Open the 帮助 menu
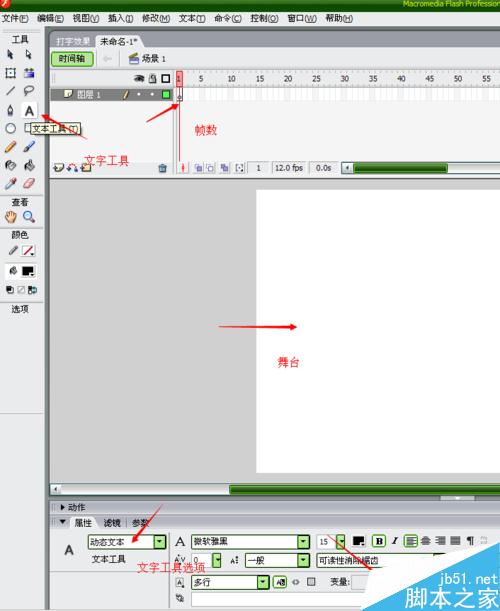This screenshot has height=611, width=500. tap(339, 18)
